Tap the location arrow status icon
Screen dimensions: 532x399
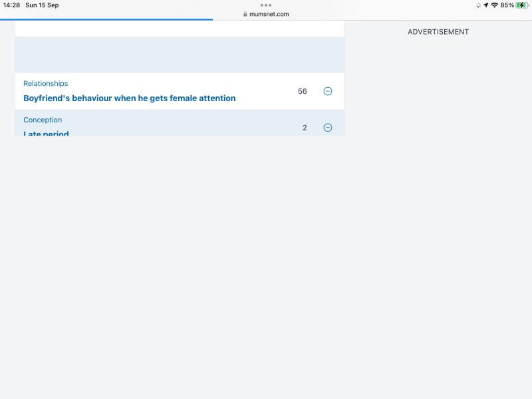click(x=486, y=5)
